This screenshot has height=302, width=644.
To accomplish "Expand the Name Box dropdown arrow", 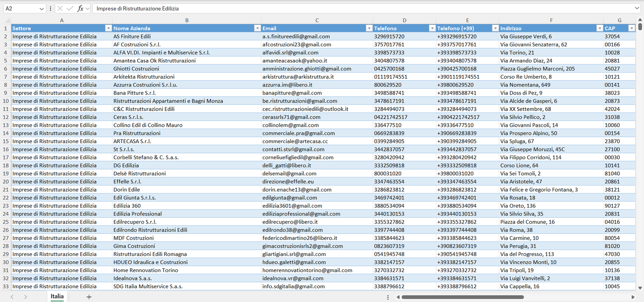I will point(42,8).
